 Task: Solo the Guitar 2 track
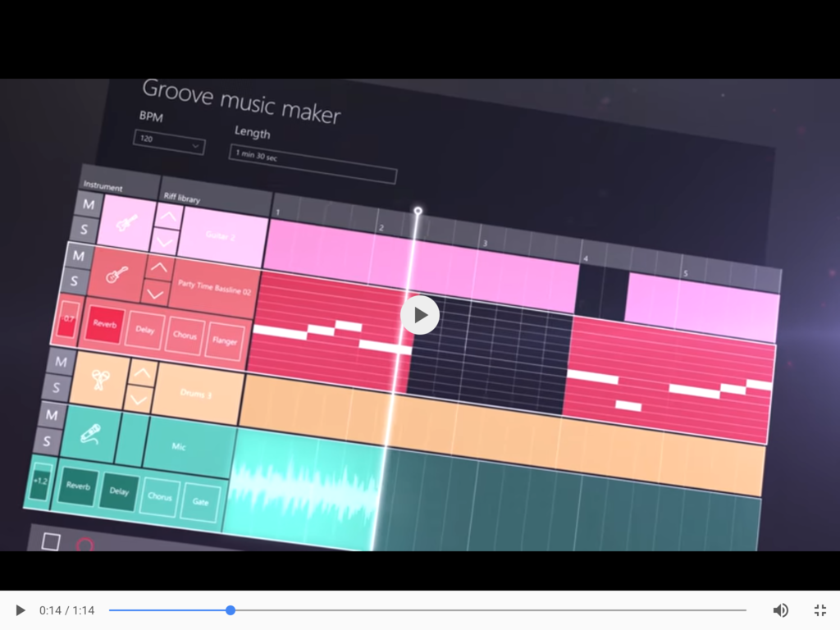(84, 230)
